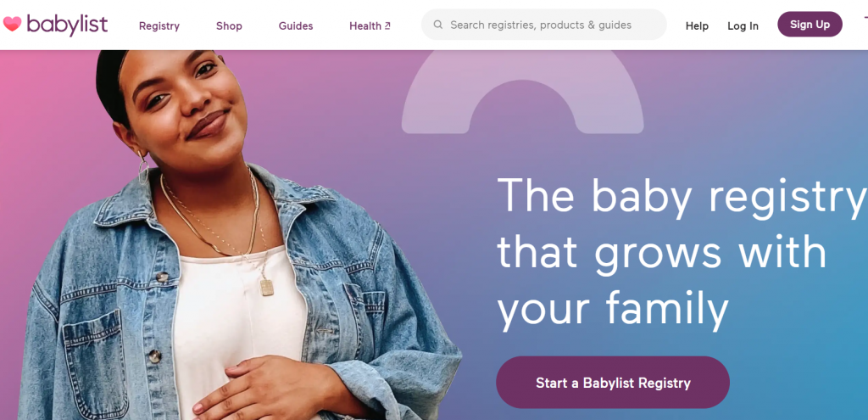
Task: Click the Start a Babylist Registry button
Action: tap(613, 383)
